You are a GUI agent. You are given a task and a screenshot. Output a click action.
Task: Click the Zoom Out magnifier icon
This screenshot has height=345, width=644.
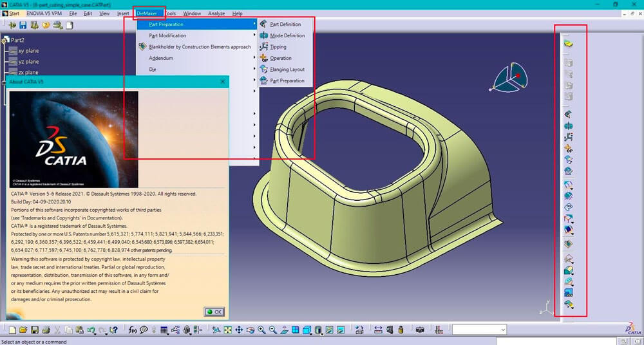272,330
